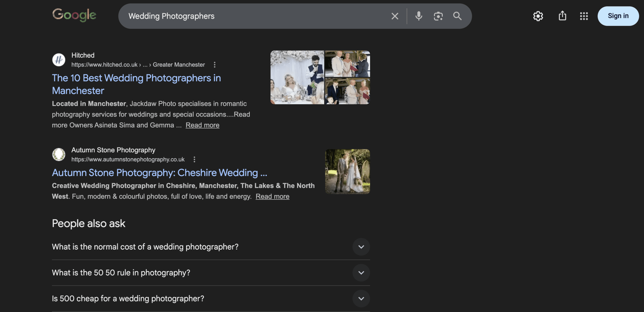Click Read more under the Hitched snippet
Screen dimensions: 644x312
(202, 125)
